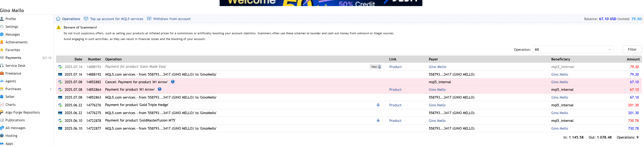Click the Charts icon in sidebar
The height and width of the screenshot is (147, 644).
pyautogui.click(x=2, y=104)
